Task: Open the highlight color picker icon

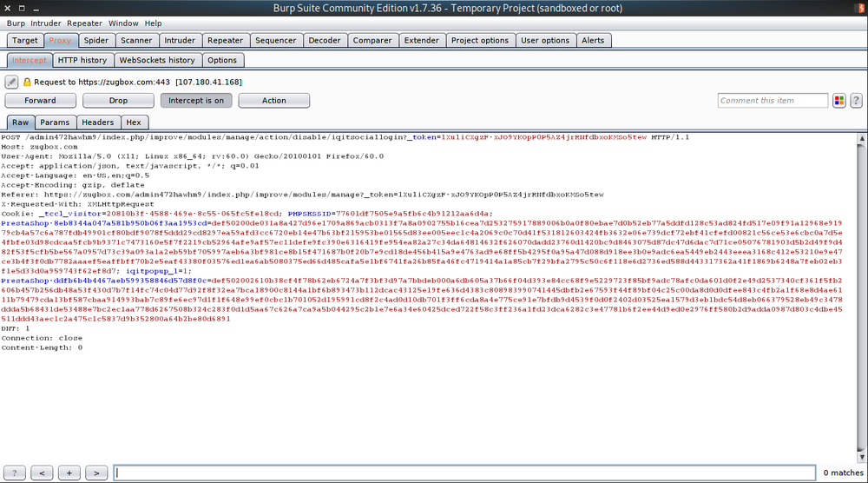Action: coord(839,100)
